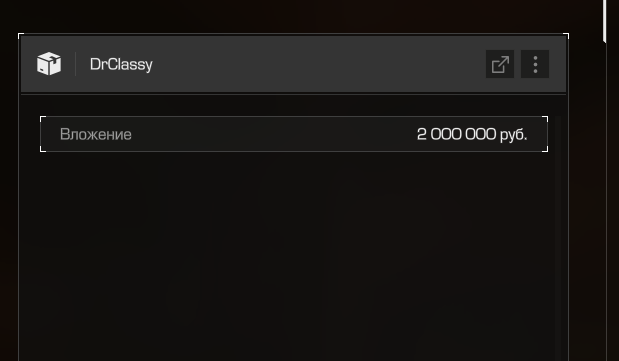Image resolution: width=619 pixels, height=361 pixels.
Task: Click the inner panel scrollbar track
Action: coord(557,237)
